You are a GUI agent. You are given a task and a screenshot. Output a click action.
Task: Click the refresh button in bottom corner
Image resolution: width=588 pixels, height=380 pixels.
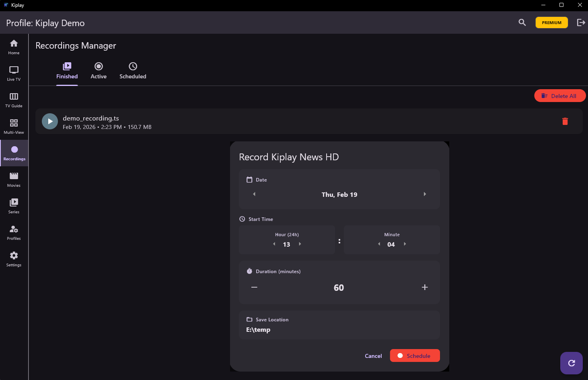[x=571, y=363]
